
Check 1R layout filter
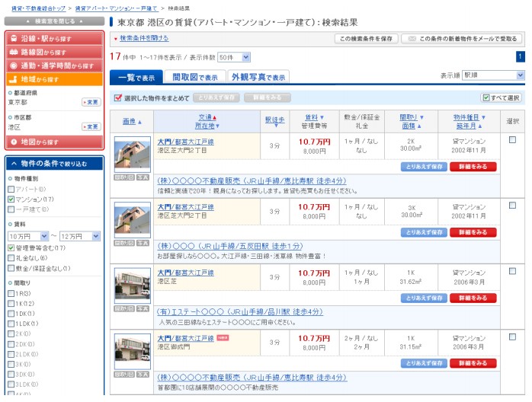coord(11,294)
